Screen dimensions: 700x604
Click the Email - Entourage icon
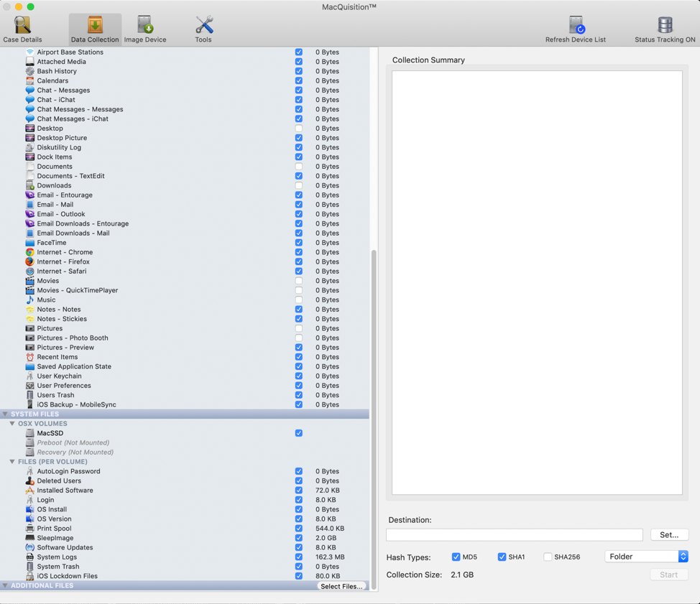pos(30,195)
